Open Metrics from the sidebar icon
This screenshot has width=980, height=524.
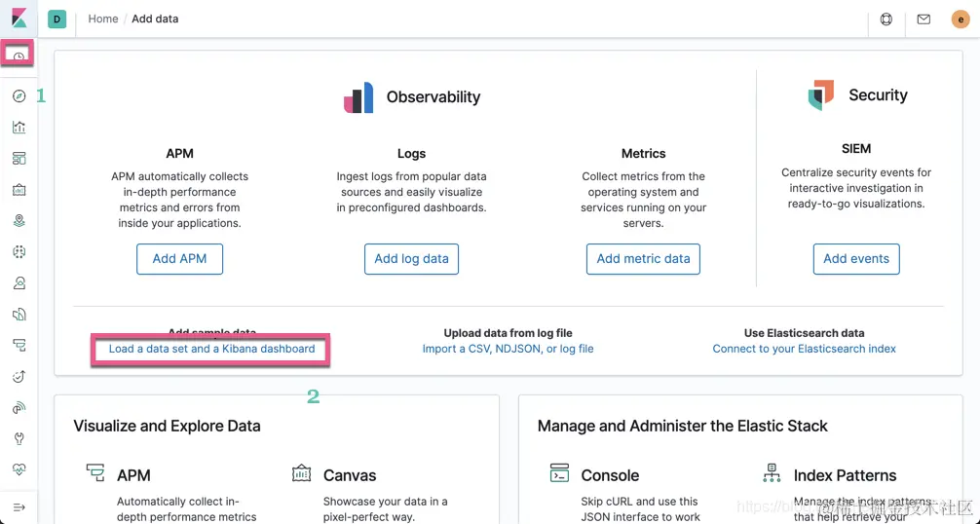19,282
